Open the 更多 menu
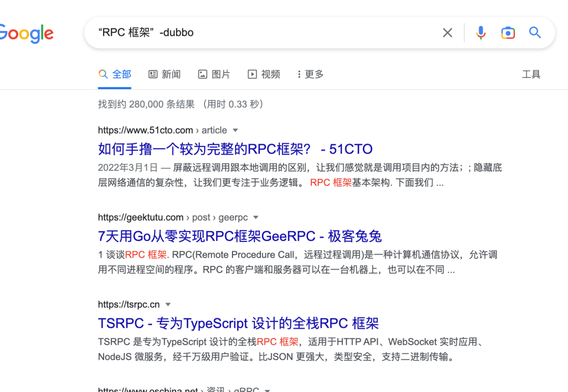This screenshot has width=568, height=392. (x=310, y=75)
